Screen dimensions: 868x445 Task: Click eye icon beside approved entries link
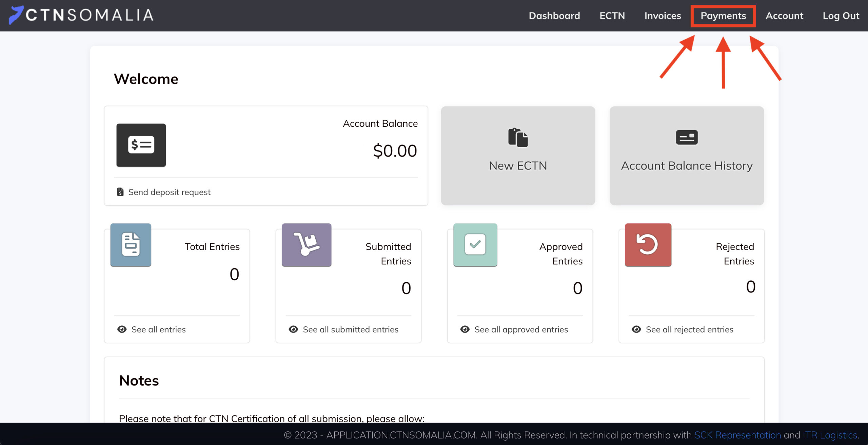point(465,329)
